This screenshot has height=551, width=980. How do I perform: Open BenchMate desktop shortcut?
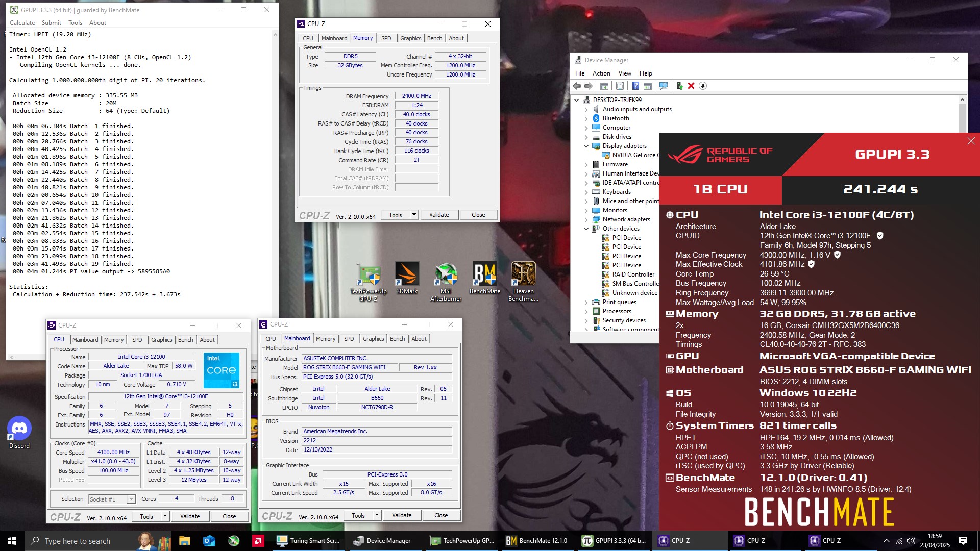click(x=485, y=279)
